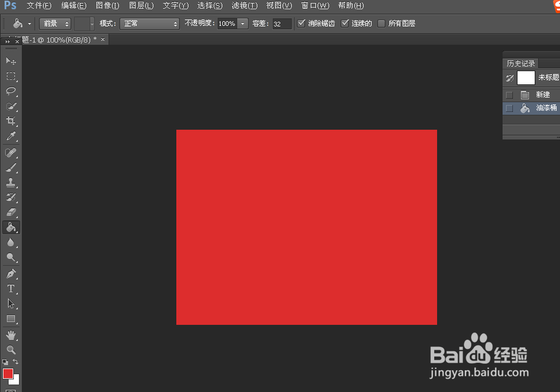Image resolution: width=560 pixels, height=392 pixels.
Task: Open the 不透明度 opacity slider arrow
Action: [x=243, y=24]
